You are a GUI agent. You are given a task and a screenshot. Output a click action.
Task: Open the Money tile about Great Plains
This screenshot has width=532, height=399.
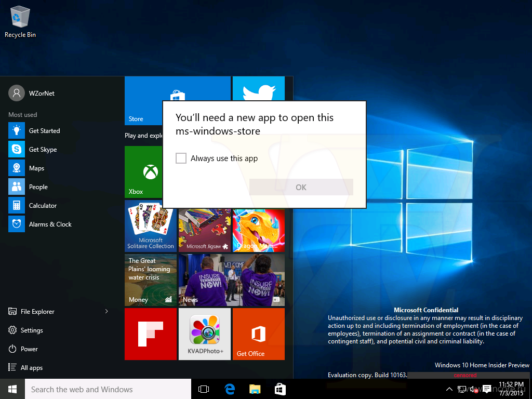[x=151, y=280]
